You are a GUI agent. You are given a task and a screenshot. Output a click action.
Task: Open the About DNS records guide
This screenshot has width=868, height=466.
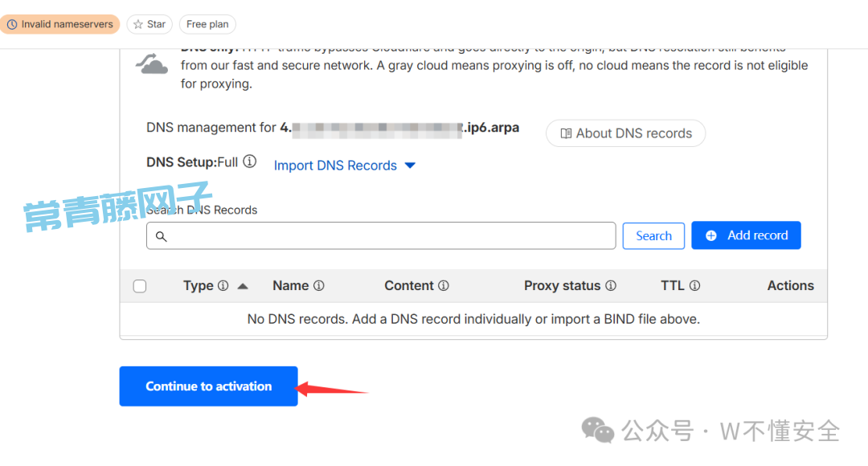[625, 133]
